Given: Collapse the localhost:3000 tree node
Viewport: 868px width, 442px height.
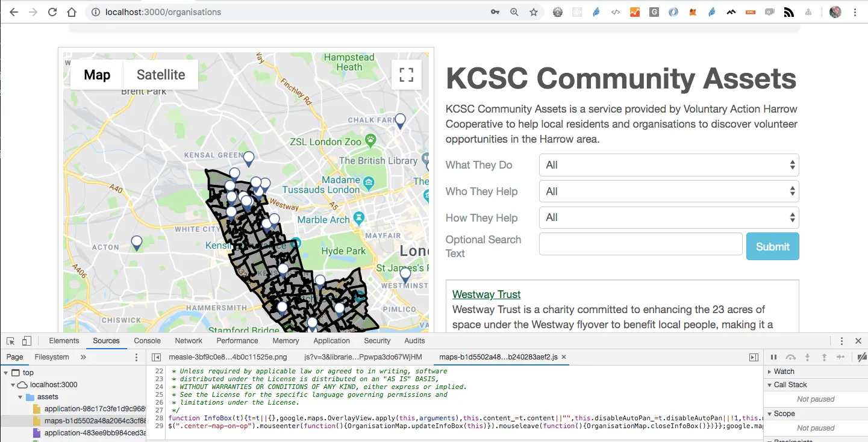Looking at the screenshot, I should pos(13,385).
